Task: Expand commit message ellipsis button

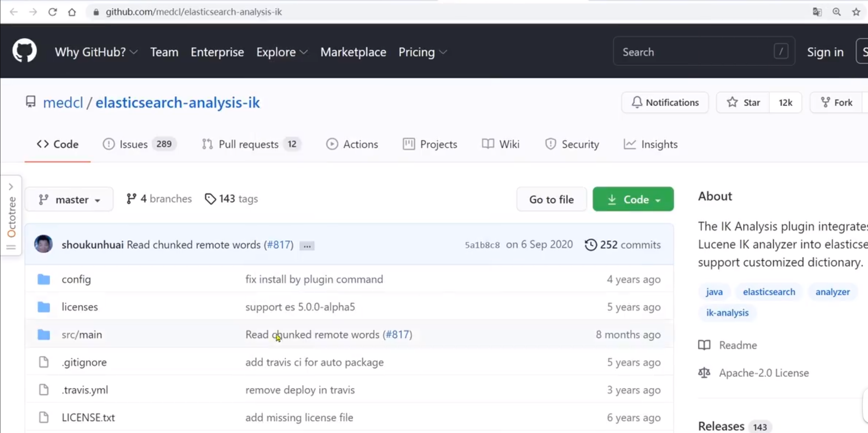Action: click(x=307, y=246)
